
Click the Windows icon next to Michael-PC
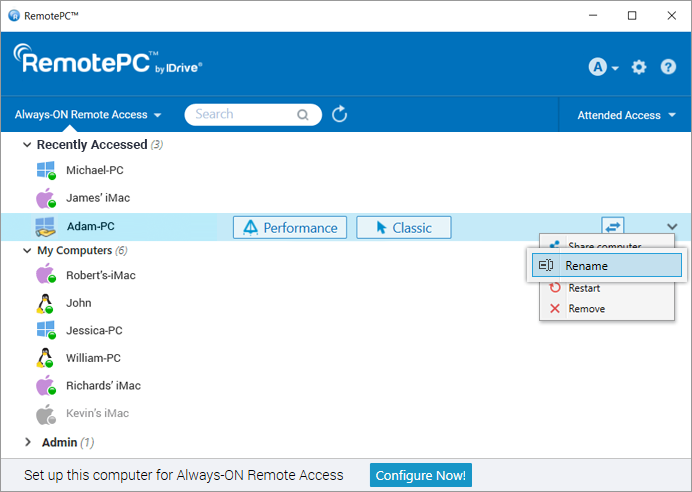pos(46,170)
